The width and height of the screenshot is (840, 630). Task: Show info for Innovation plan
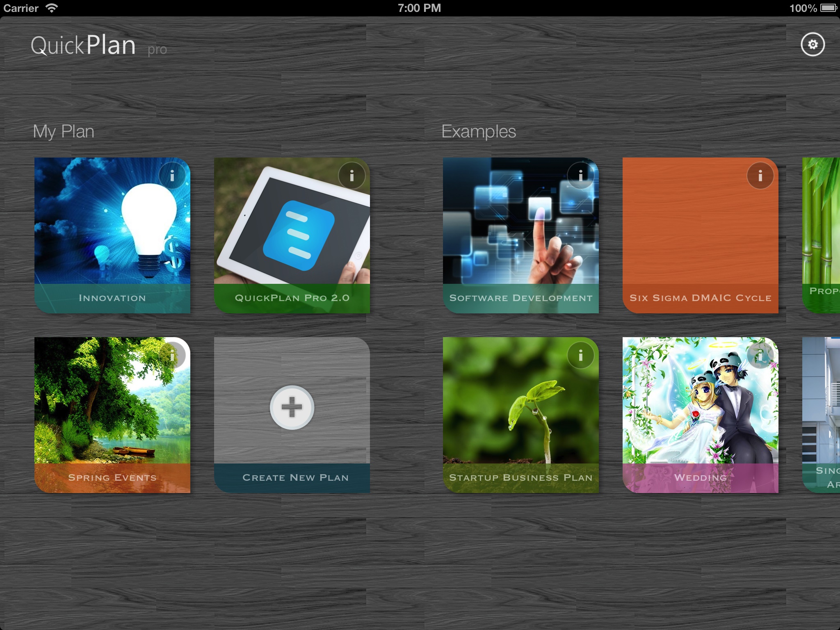(172, 176)
